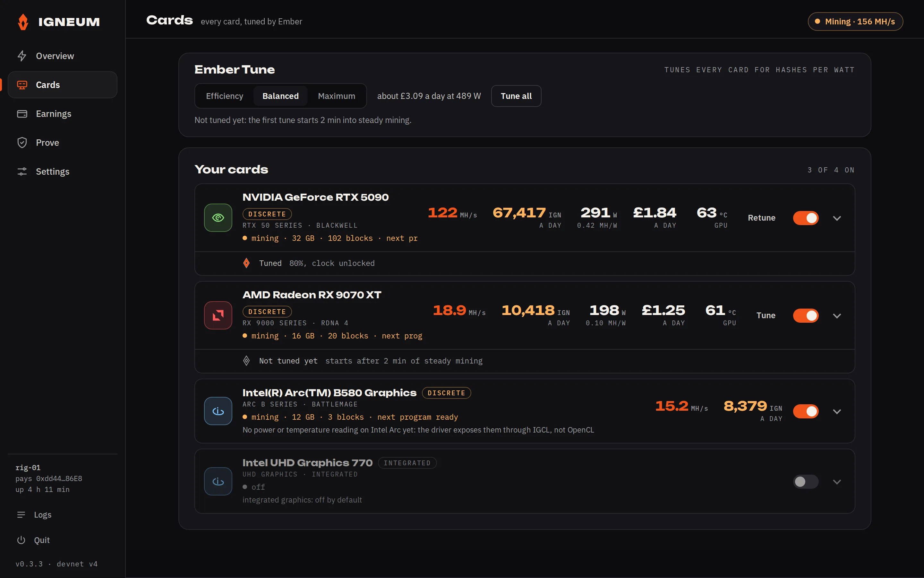Viewport: 924px width, 578px height.
Task: Click the Overview lightning bolt icon
Action: 22,56
